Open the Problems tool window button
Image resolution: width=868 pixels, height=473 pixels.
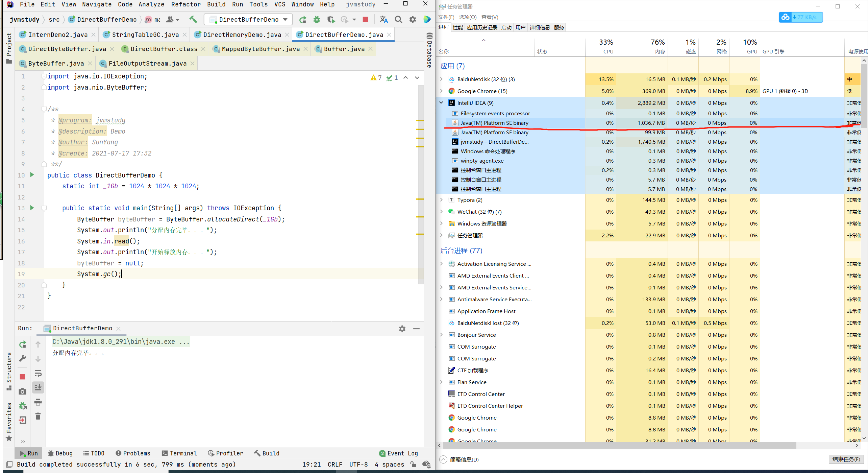pyautogui.click(x=133, y=453)
